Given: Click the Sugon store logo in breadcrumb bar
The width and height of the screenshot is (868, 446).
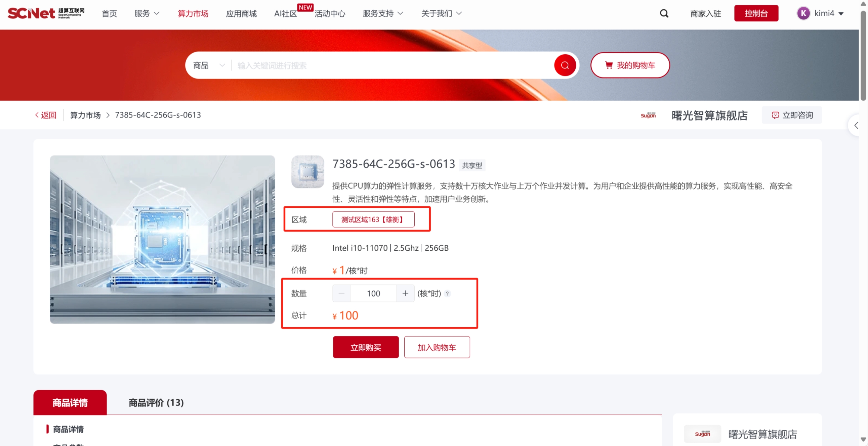Looking at the screenshot, I should click(648, 115).
